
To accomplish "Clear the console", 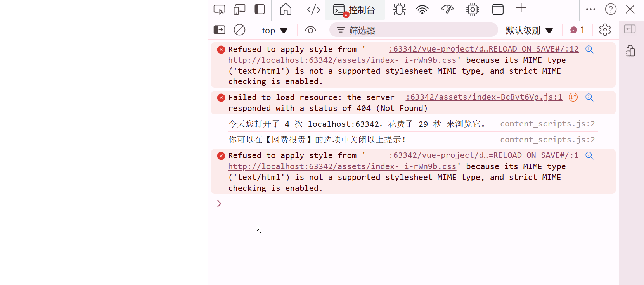I will (x=239, y=30).
